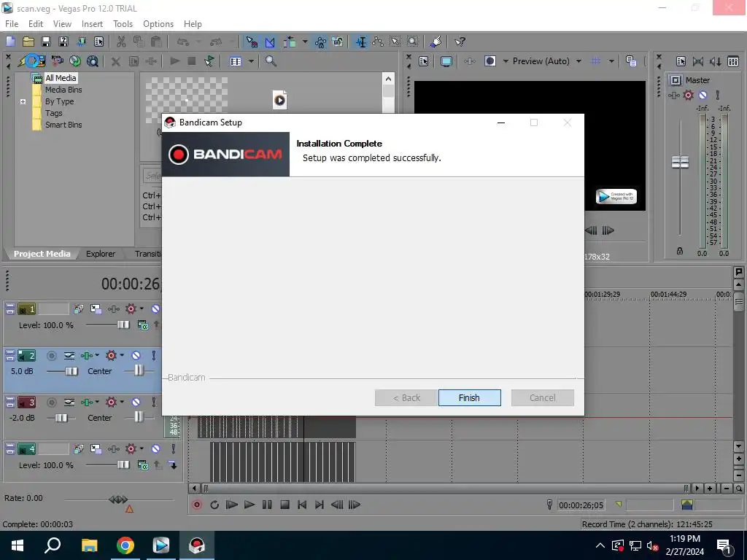Adjust track 1 Level slider
Screen dimensions: 747x560
[123, 324]
